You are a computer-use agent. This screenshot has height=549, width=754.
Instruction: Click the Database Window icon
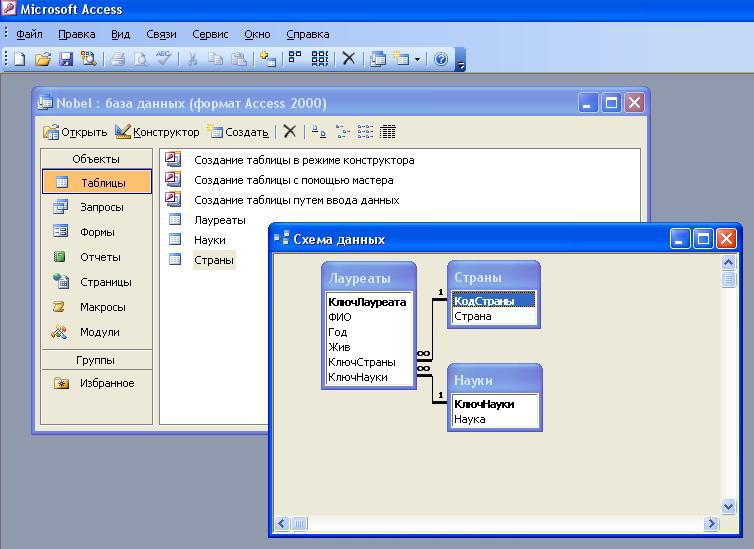point(378,59)
